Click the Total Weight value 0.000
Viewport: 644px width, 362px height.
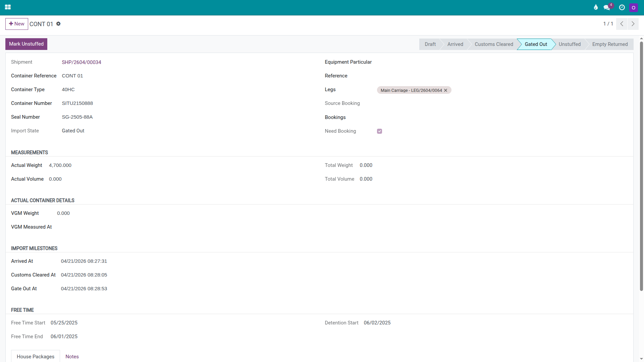pyautogui.click(x=366, y=165)
